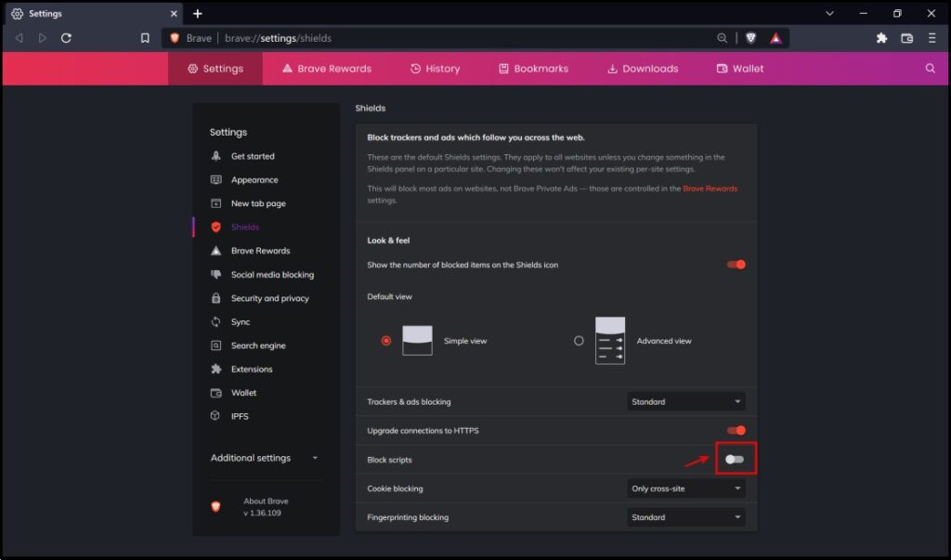Image resolution: width=951 pixels, height=560 pixels.
Task: Switch to Bookmarks tab
Action: coord(534,69)
